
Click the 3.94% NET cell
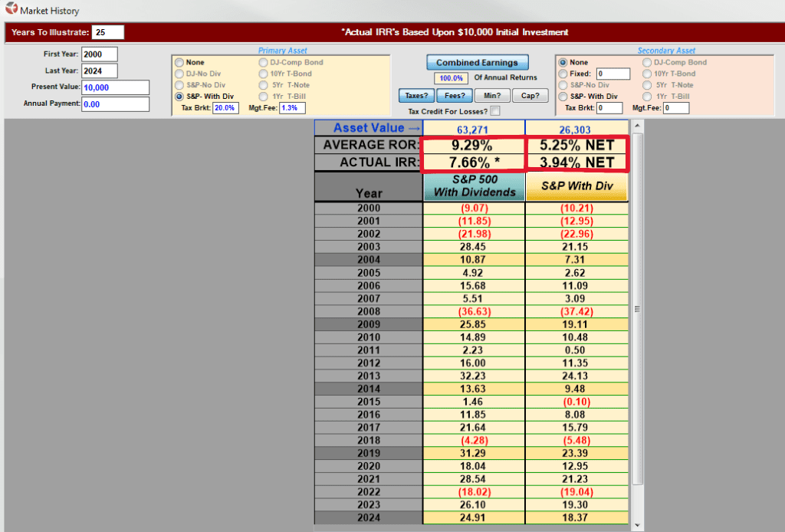coord(576,163)
